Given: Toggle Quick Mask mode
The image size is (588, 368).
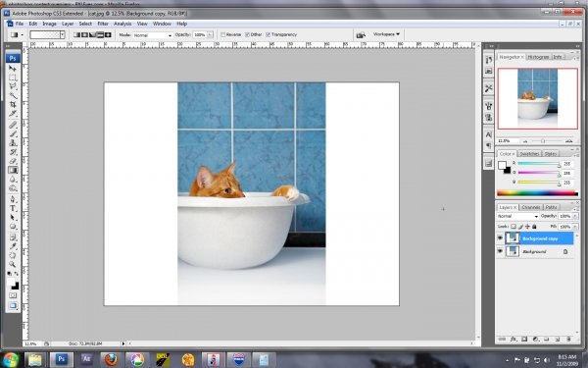Looking at the screenshot, I should point(13,295).
